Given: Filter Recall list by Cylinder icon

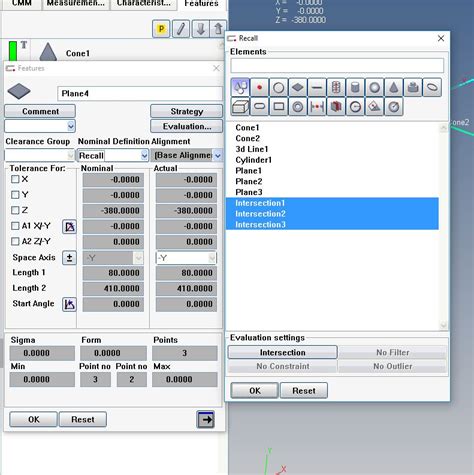Looking at the screenshot, I should [x=355, y=88].
